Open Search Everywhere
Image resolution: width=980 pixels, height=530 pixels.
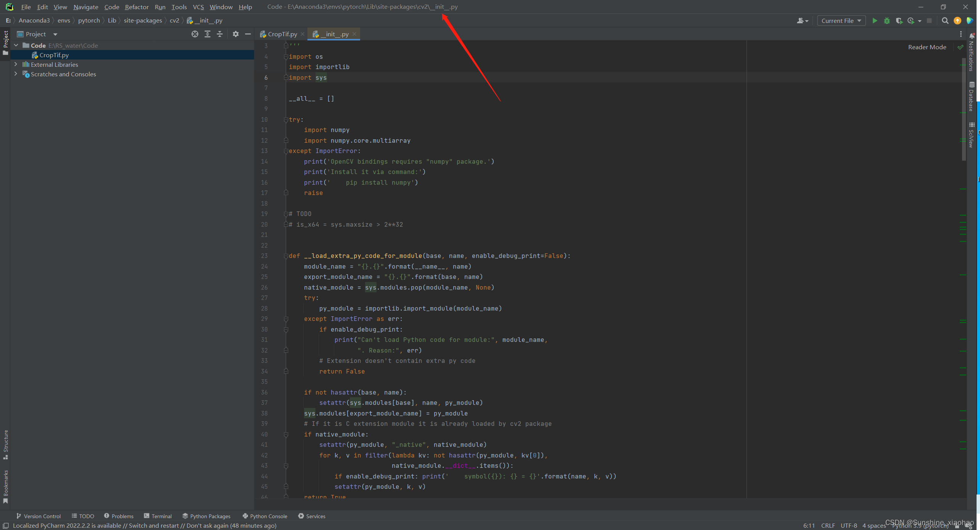(945, 21)
